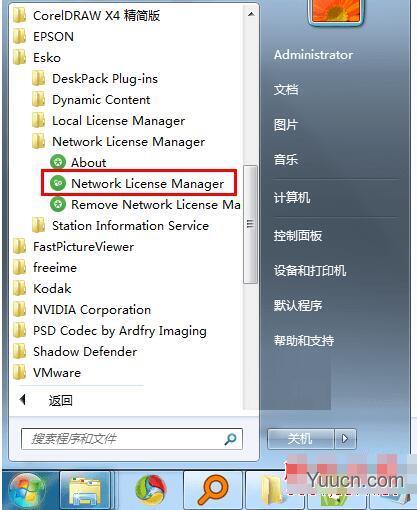Open 设备和打印机 menu item

310,270
